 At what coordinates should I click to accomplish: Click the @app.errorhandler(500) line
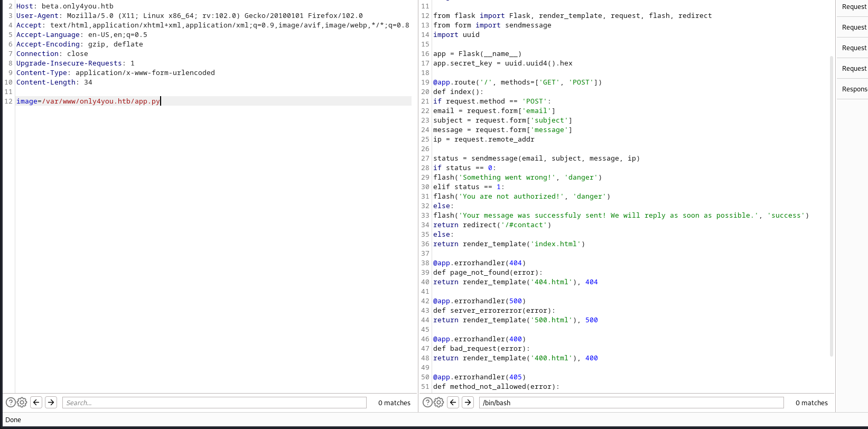click(480, 301)
